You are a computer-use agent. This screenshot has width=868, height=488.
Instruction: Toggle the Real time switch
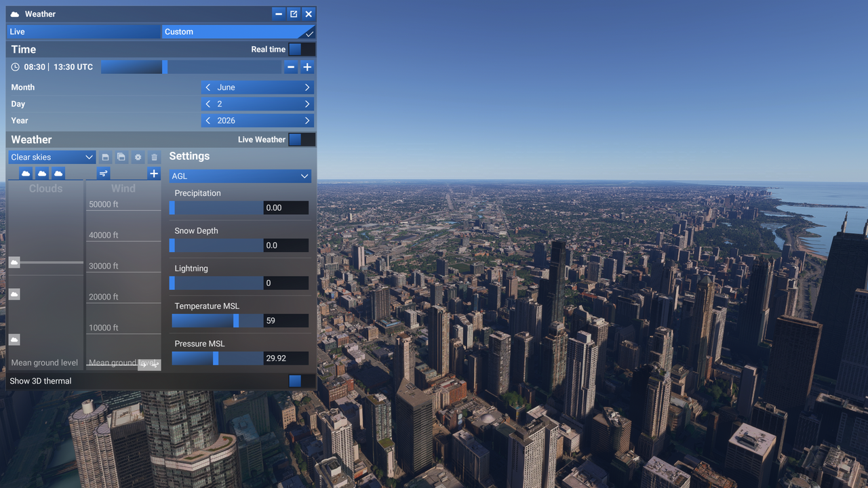pyautogui.click(x=301, y=49)
